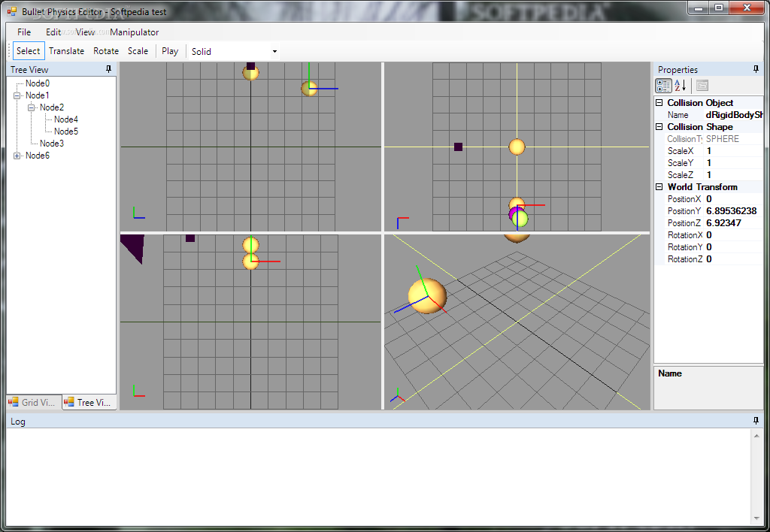Edit the PositionX value field
Screen dimensions: 770x532
(x=734, y=199)
